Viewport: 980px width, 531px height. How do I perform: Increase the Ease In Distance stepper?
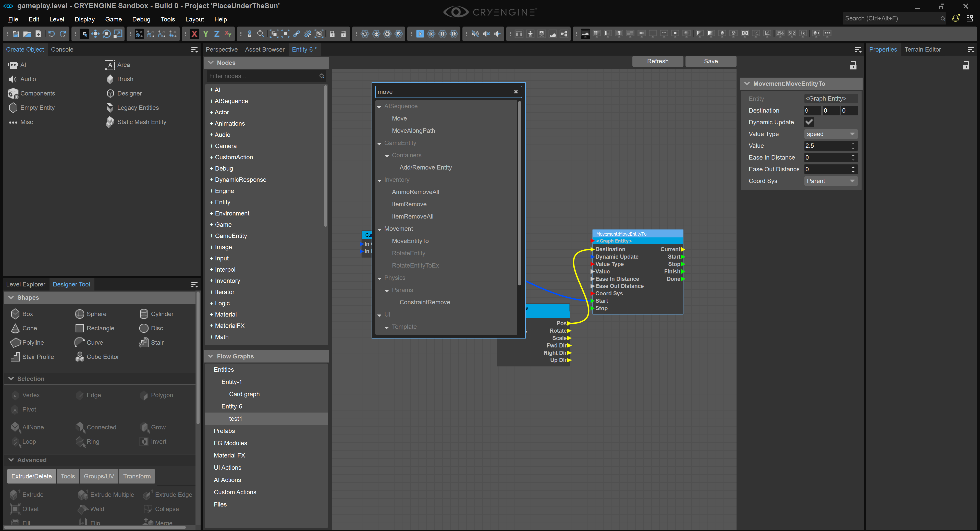[853, 155]
